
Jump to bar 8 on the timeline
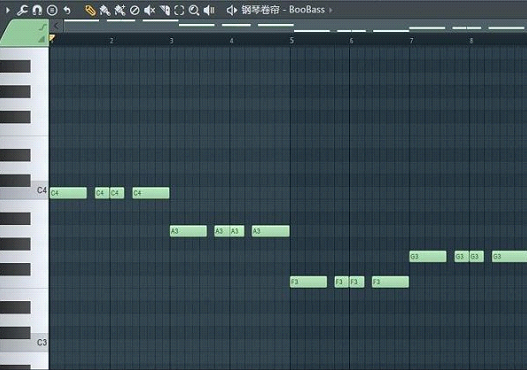pos(471,41)
